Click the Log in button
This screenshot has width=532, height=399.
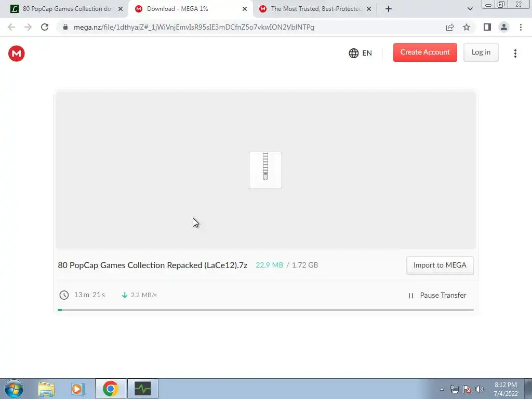coord(481,52)
